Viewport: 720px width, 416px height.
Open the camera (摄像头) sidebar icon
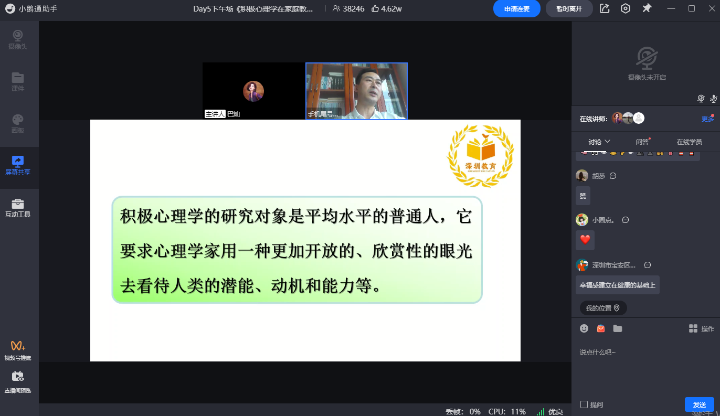point(18,40)
